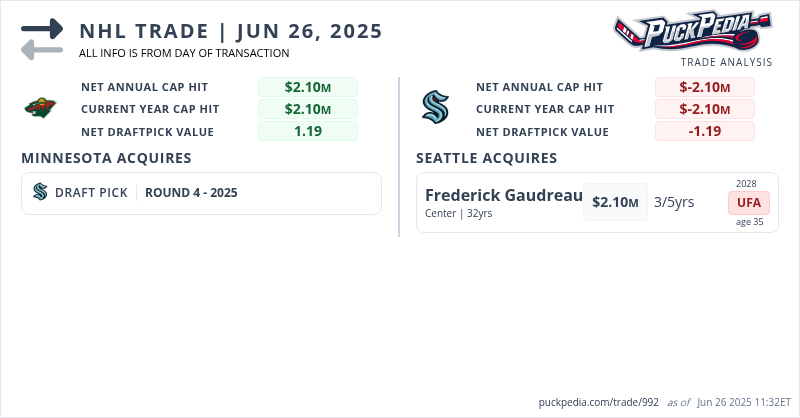Image resolution: width=800 pixels, height=418 pixels.
Task: Select the small Kraken logo beside Draft Pick
Action: [40, 193]
